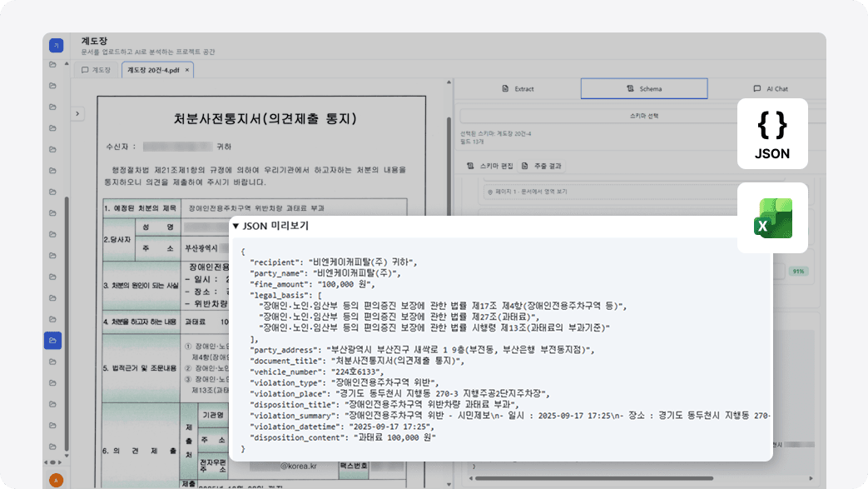Click the 스키마 편집 scroll icon
Image resolution: width=868 pixels, height=489 pixels.
[x=470, y=166]
